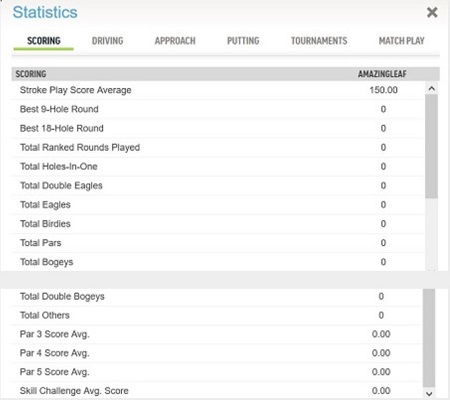Click the Total Birdies row

pyautogui.click(x=218, y=224)
